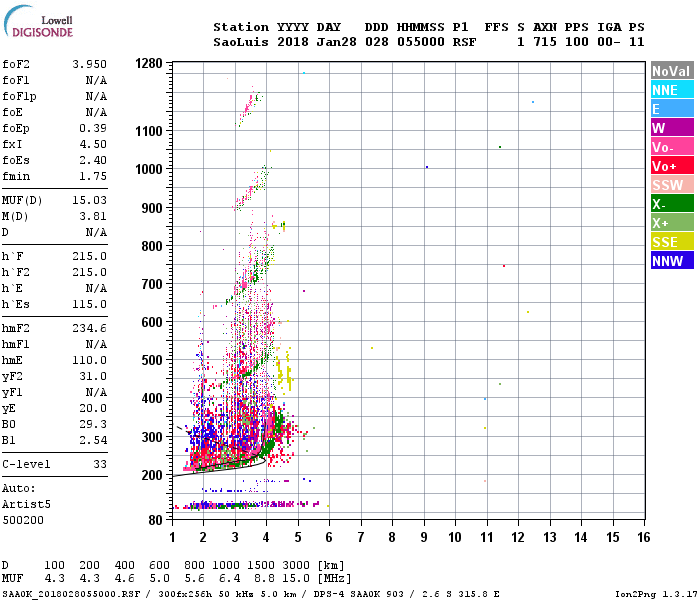Click the Jan28 date in header
This screenshot has height=600, width=700.
(337, 42)
